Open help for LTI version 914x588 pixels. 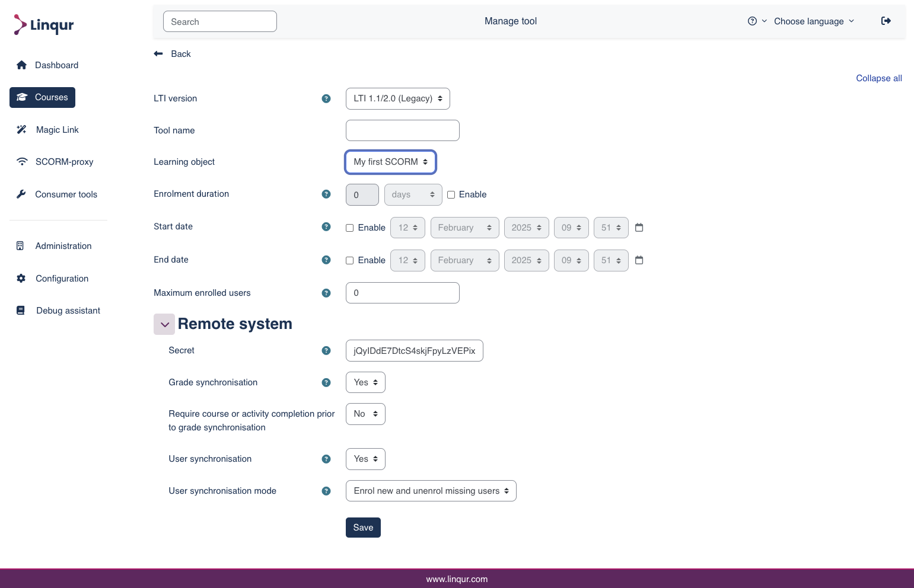click(x=326, y=99)
